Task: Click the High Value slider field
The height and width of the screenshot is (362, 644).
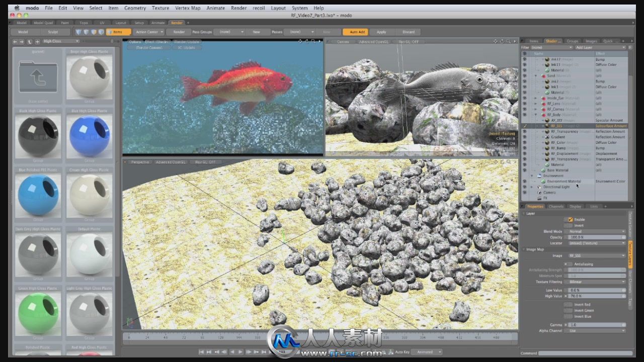Action: (x=597, y=296)
